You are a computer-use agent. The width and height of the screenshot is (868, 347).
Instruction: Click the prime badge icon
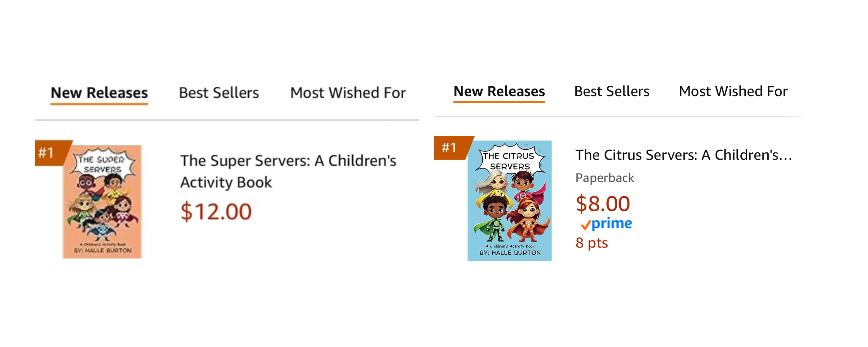click(606, 224)
